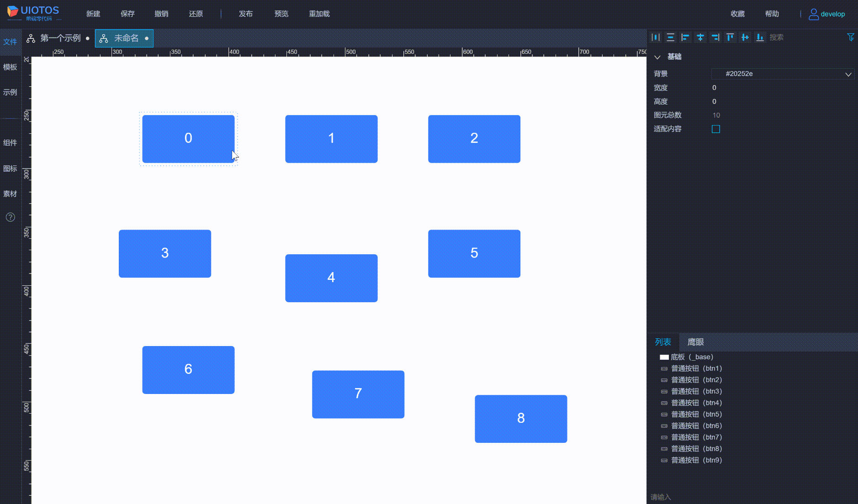Screen dimensions: 858x504
Task: Open the 文件 sidebar panel
Action: tap(10, 42)
